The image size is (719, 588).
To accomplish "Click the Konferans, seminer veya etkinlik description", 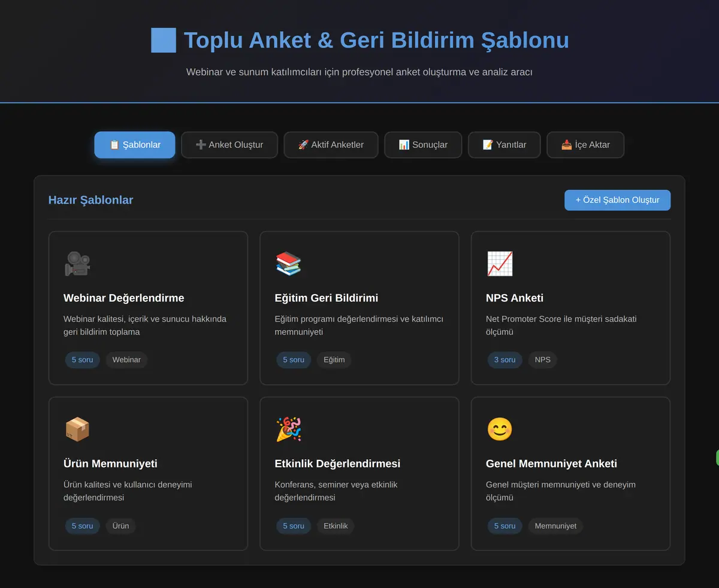I will (336, 491).
